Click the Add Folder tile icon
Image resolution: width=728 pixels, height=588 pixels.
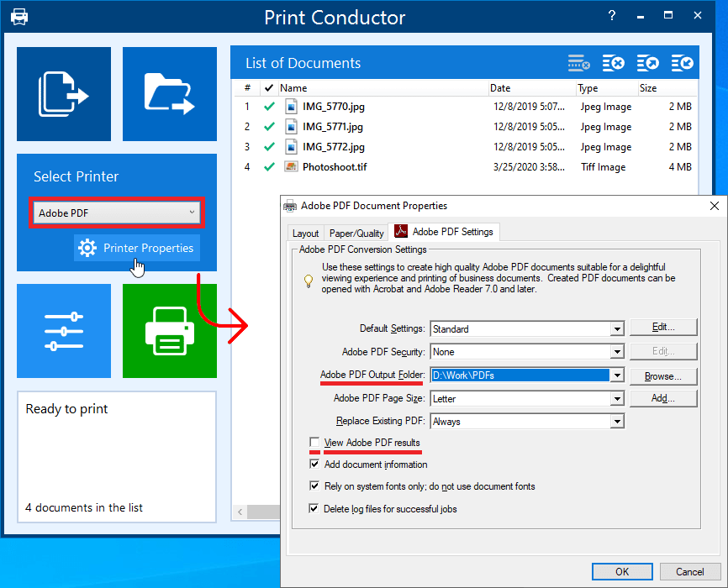point(170,93)
